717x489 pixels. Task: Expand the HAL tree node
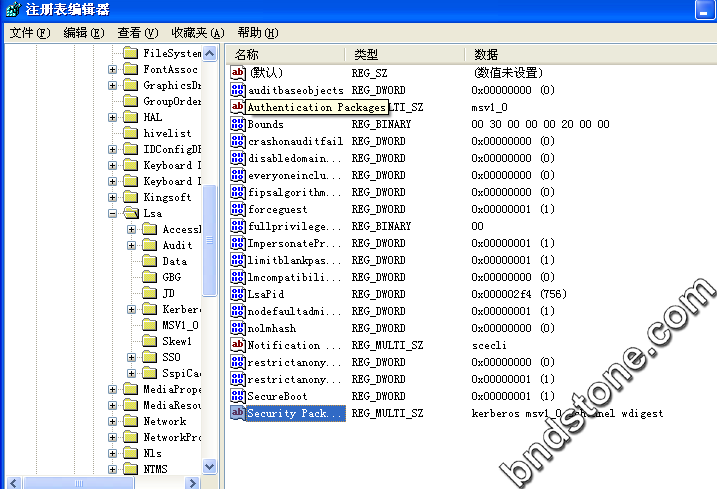coord(113,118)
